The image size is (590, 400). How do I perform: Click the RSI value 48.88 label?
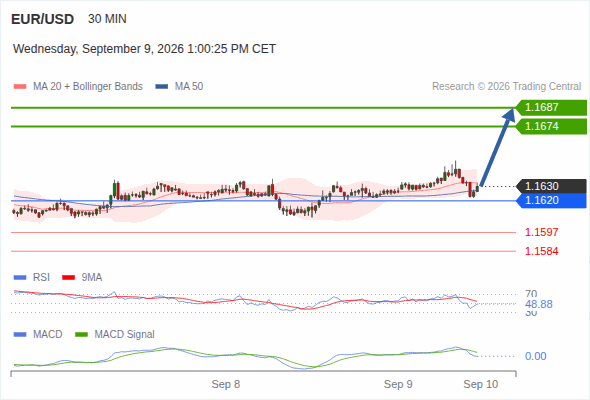pyautogui.click(x=539, y=304)
